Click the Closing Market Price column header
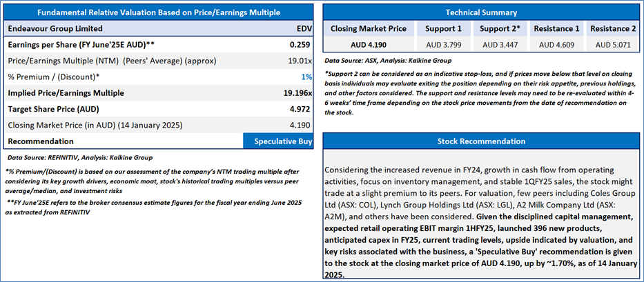 coord(369,29)
